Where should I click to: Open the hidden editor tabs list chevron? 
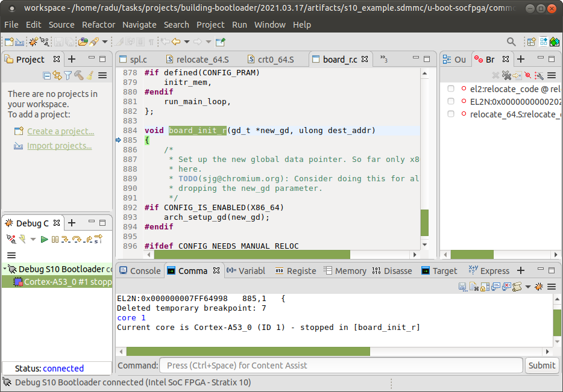(383, 59)
